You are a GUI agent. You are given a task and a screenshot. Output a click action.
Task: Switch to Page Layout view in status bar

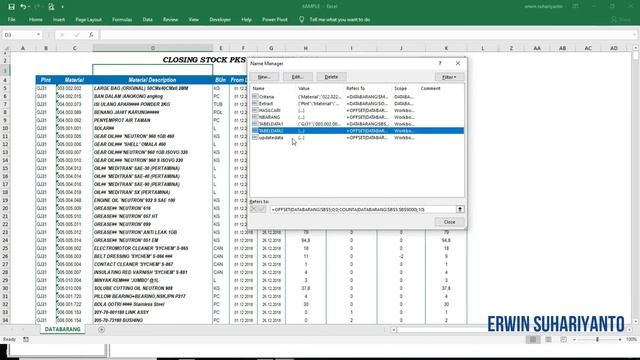point(548,340)
